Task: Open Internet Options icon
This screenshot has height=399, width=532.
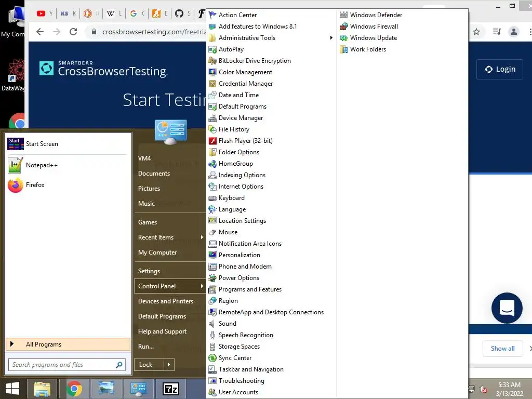Action: (x=212, y=187)
